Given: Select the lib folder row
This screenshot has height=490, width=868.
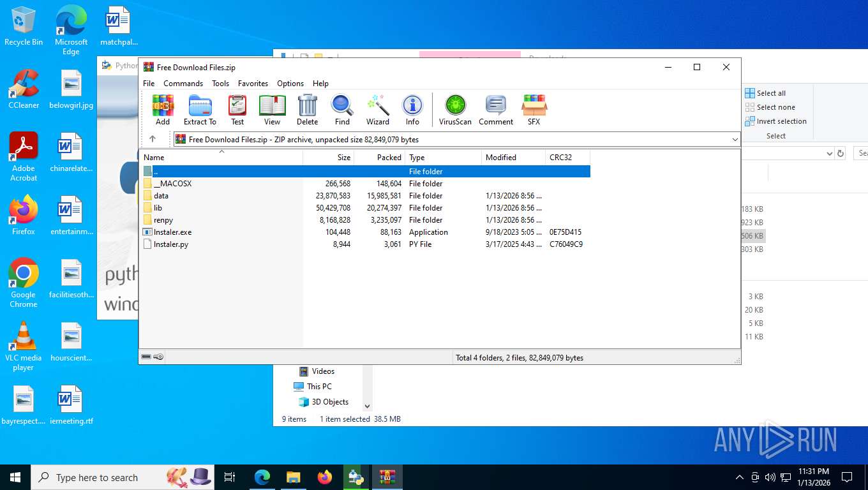Looking at the screenshot, I should tap(365, 208).
